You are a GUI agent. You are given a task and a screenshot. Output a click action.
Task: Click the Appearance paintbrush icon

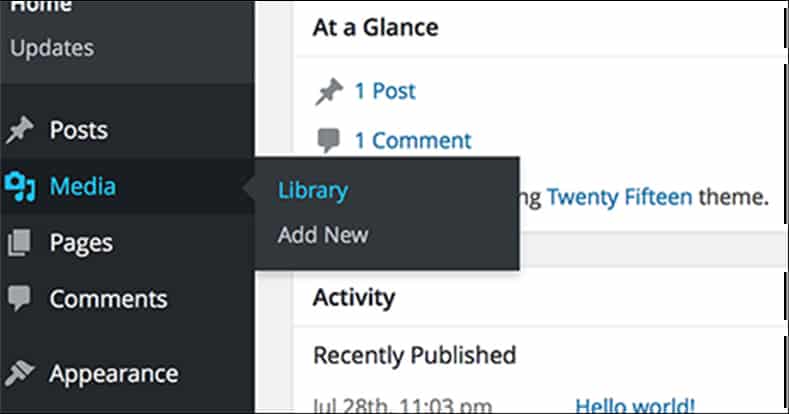(20, 374)
